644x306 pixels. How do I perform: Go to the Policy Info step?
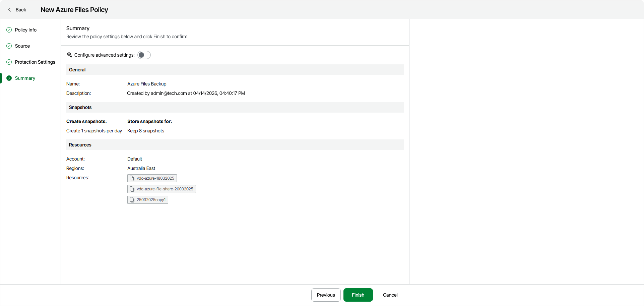tap(26, 30)
